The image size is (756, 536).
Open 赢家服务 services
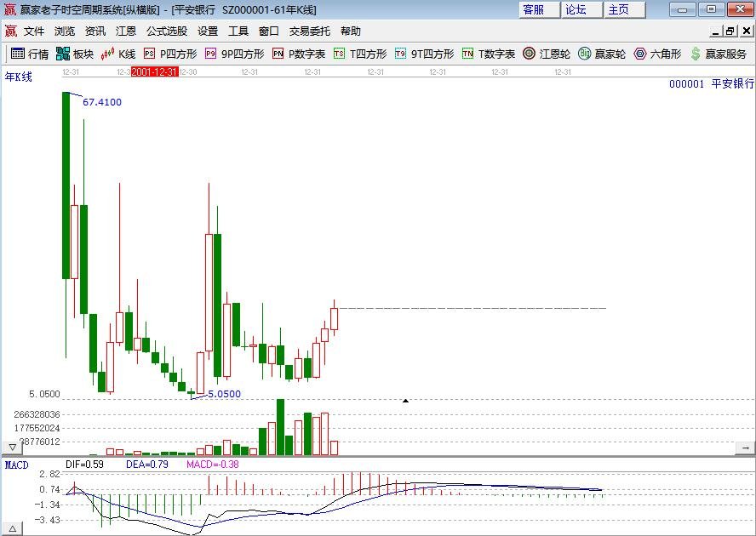(x=718, y=54)
